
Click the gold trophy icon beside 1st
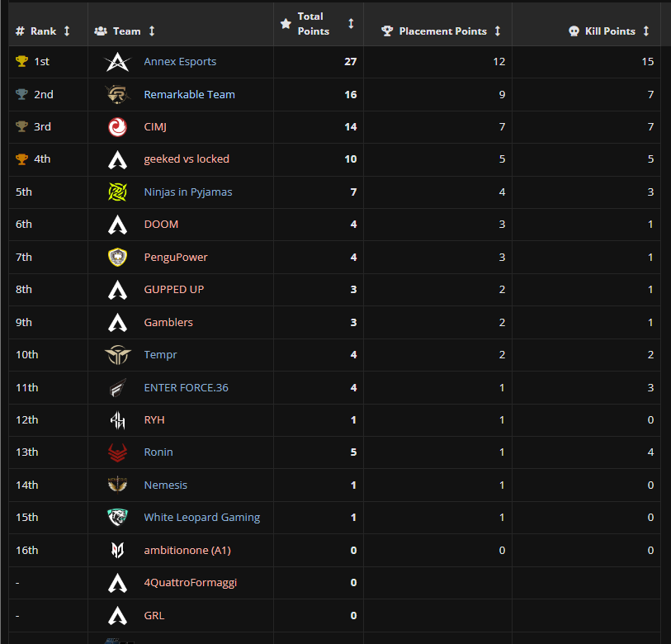click(x=21, y=61)
